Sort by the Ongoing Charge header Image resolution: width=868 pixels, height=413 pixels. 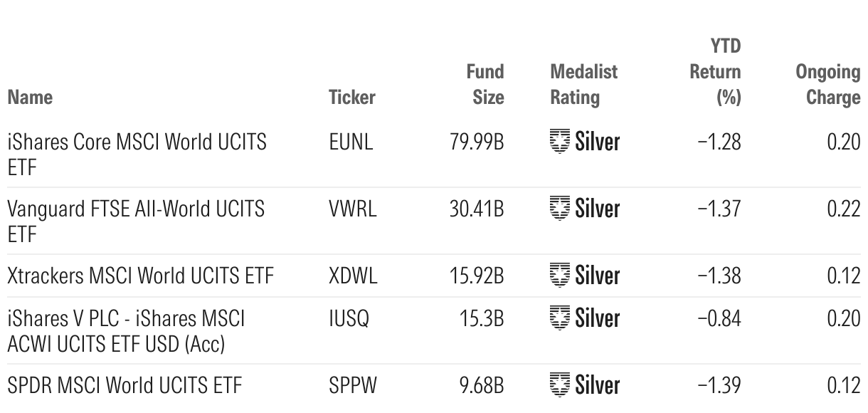[x=827, y=84]
